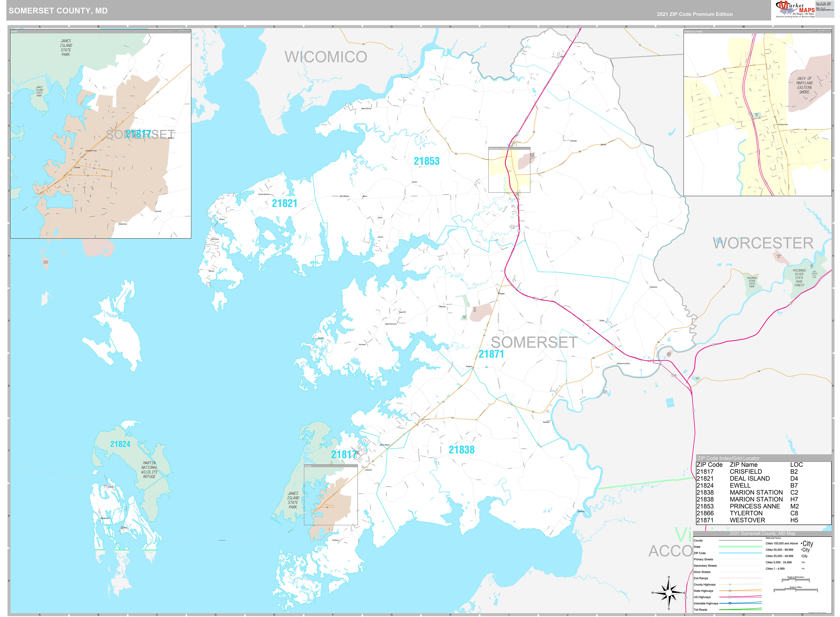Viewport: 840px width, 617px height.
Task: Click the State Highways shield sample in legend
Action: pyautogui.click(x=730, y=591)
